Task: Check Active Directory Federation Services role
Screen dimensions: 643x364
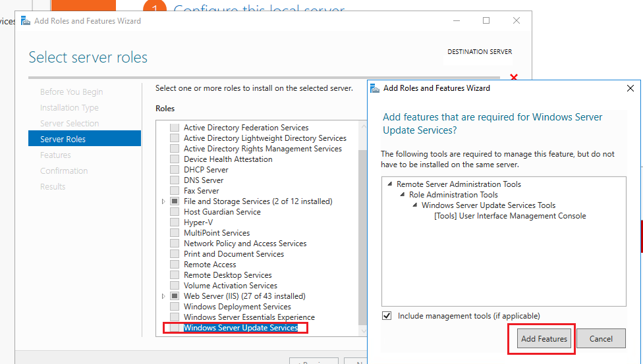Action: pyautogui.click(x=175, y=128)
